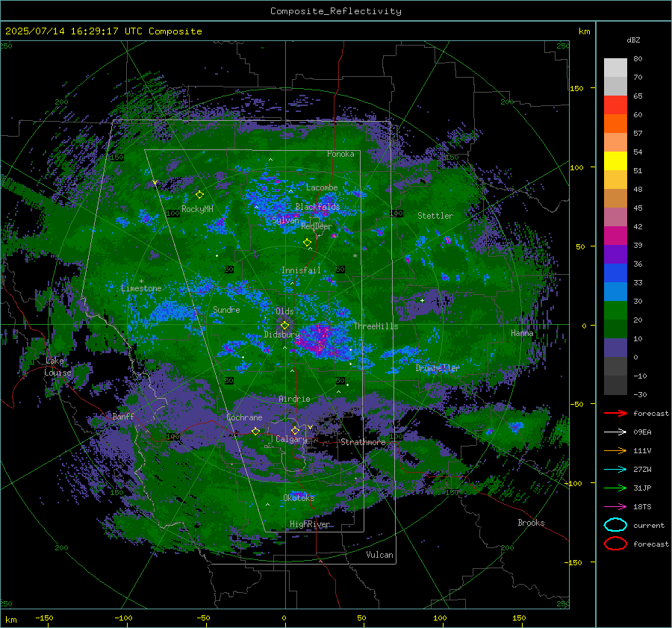Pick the dark orange legend swatch
Screen dimensions: 672x628
615,124
